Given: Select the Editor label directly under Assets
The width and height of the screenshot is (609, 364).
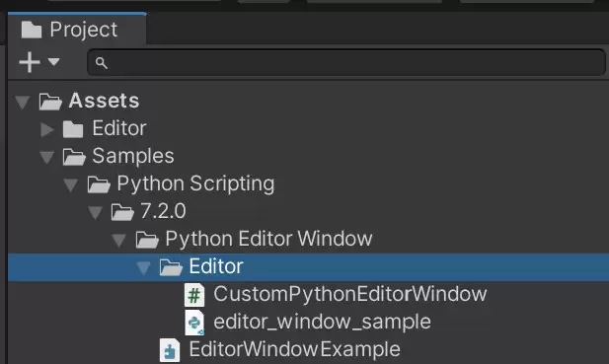Looking at the screenshot, I should click(x=118, y=128).
